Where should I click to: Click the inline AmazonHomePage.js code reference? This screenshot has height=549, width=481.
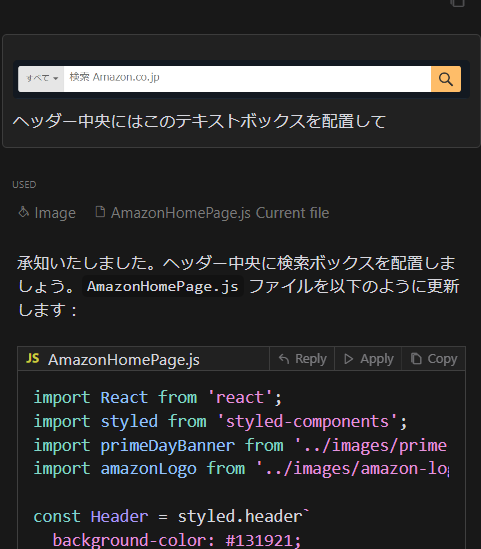[163, 286]
